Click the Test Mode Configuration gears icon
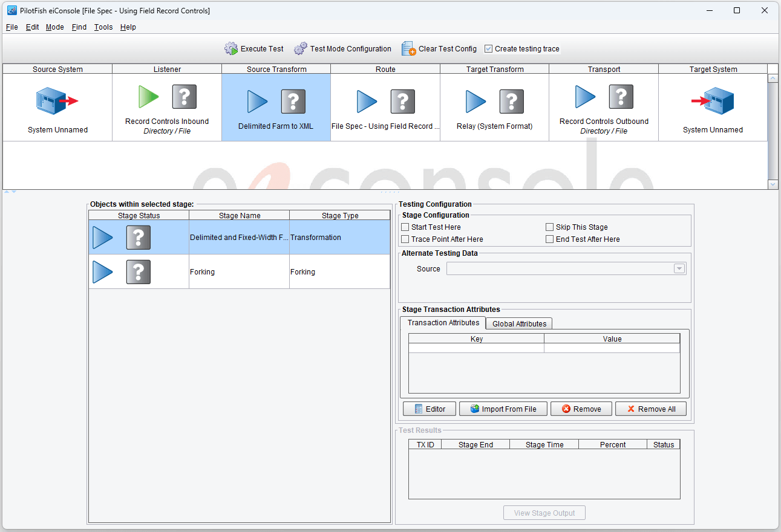Image resolution: width=781 pixels, height=532 pixels. 301,49
